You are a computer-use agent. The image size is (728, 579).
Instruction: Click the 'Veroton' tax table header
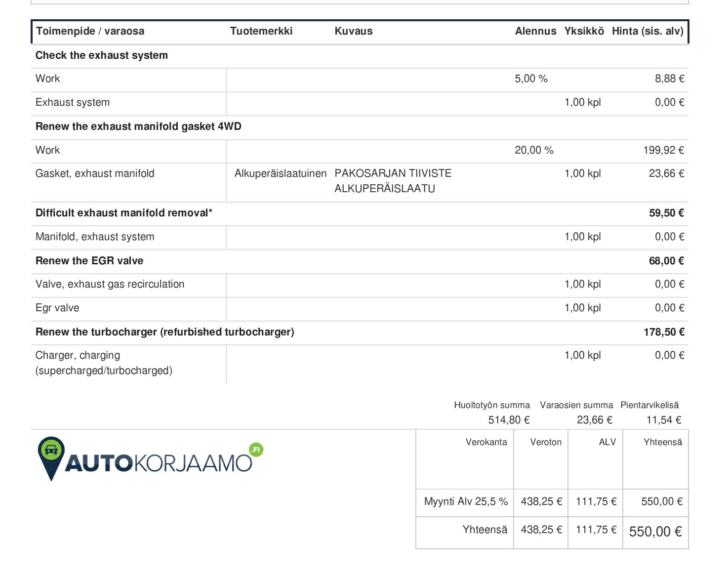[x=546, y=442]
